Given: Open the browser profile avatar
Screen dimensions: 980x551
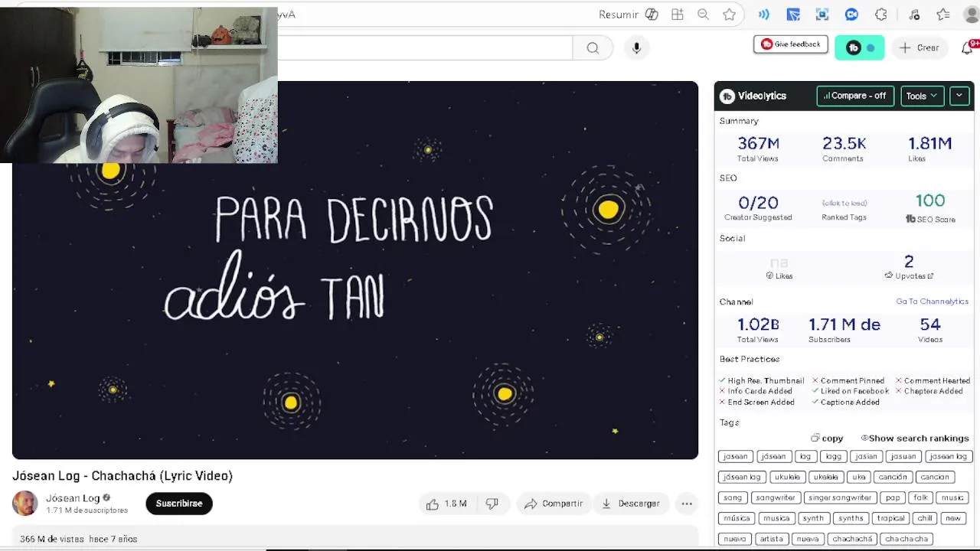Looking at the screenshot, I should click(972, 15).
